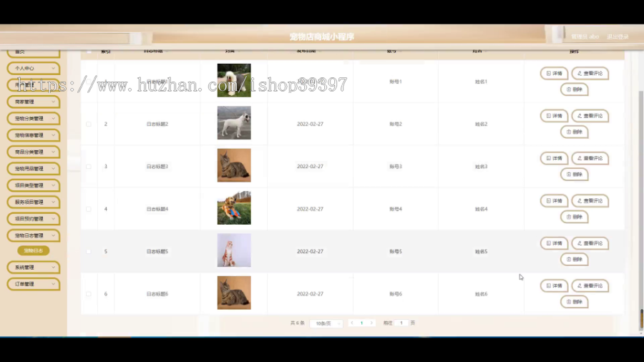Open 详情 for 日志标题2
The image size is (644, 362).
(554, 116)
